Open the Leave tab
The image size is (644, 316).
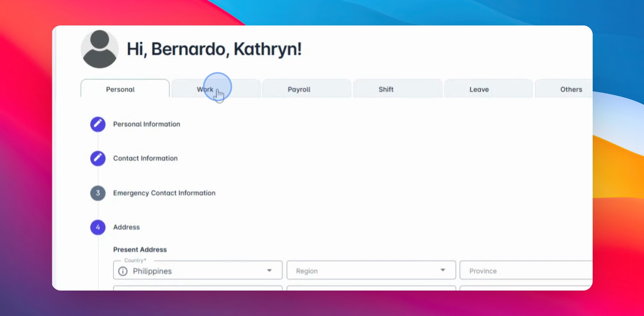(x=489, y=89)
